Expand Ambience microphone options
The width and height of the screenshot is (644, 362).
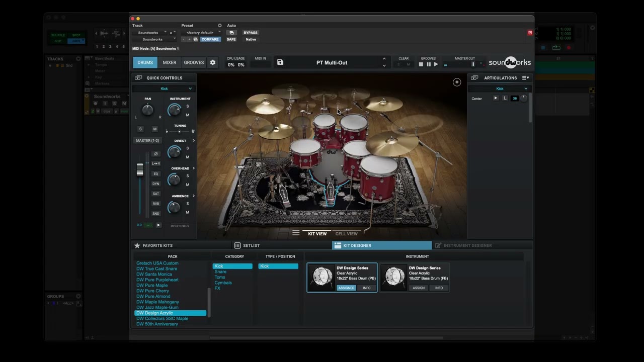(x=194, y=196)
